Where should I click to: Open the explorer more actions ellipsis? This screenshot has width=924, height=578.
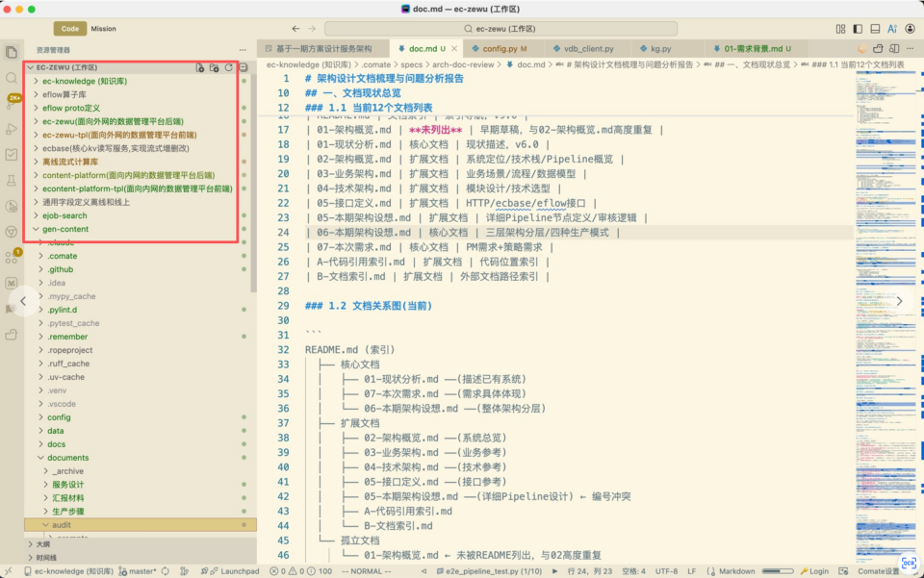tap(243, 50)
